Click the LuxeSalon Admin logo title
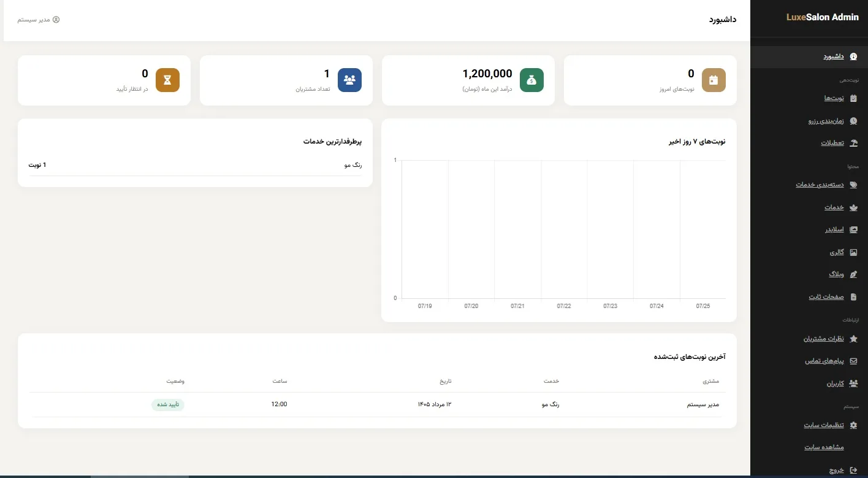This screenshot has width=868, height=478. 823,17
